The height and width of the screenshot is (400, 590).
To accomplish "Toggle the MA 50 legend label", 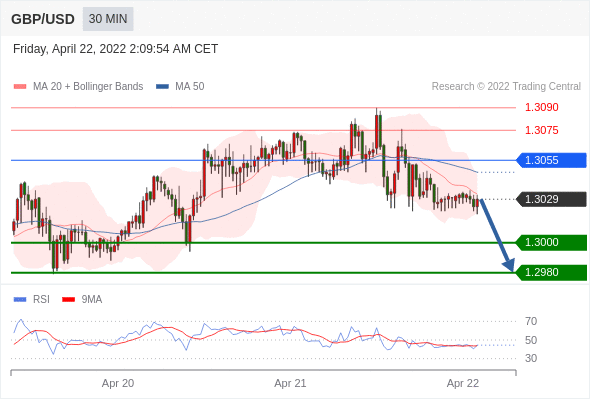I will coord(190,87).
